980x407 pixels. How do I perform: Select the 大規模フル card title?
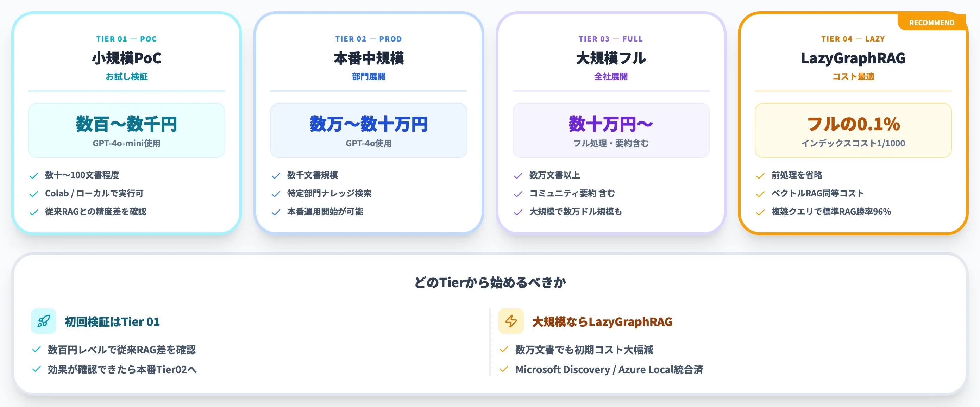click(611, 58)
